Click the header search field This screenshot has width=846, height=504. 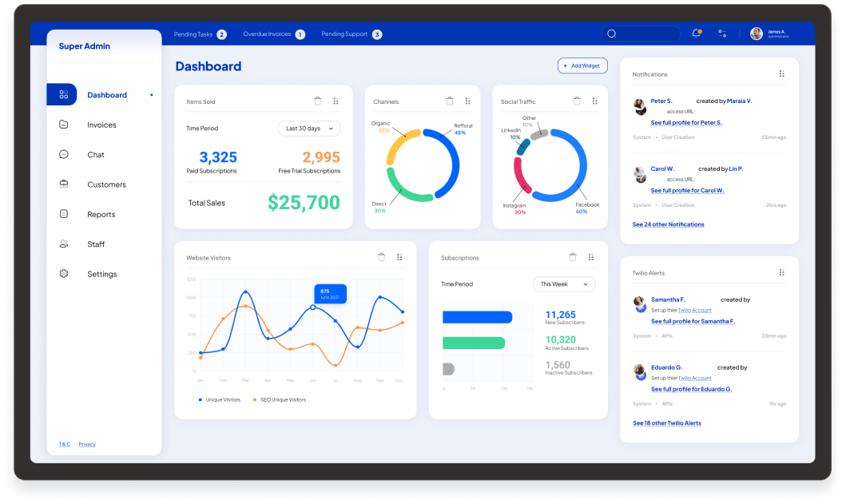(x=641, y=34)
